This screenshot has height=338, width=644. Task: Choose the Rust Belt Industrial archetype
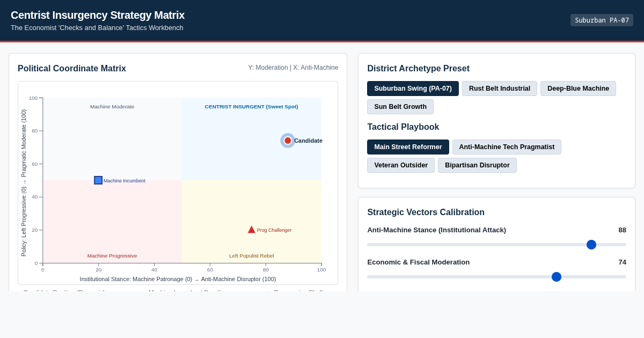500,89
